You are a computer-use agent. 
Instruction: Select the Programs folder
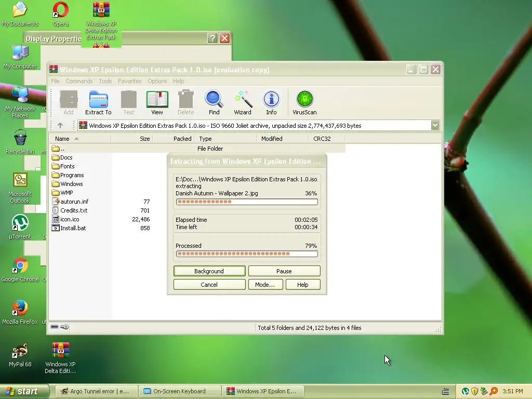(x=68, y=175)
